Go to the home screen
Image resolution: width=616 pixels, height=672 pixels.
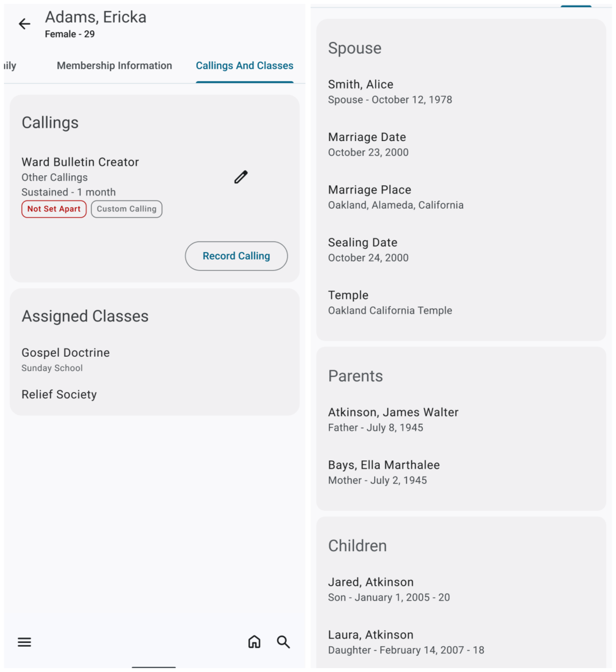click(254, 642)
